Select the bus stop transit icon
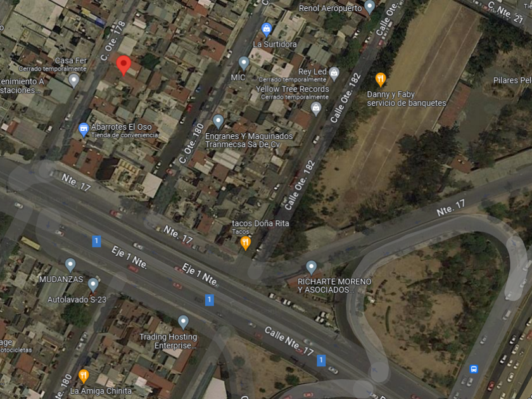The width and height of the screenshot is (532, 399). click(x=474, y=369)
